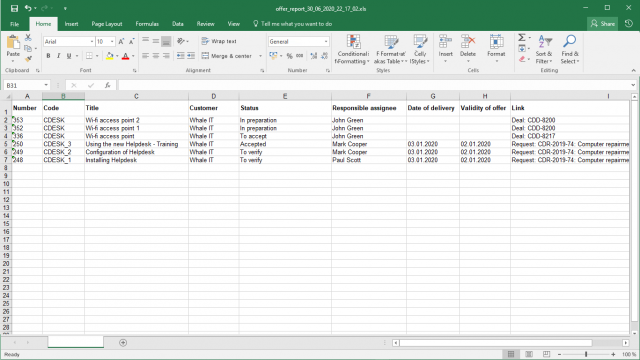Image resolution: width=640 pixels, height=360 pixels.
Task: Switch to the Insert tab
Action: coord(71,24)
